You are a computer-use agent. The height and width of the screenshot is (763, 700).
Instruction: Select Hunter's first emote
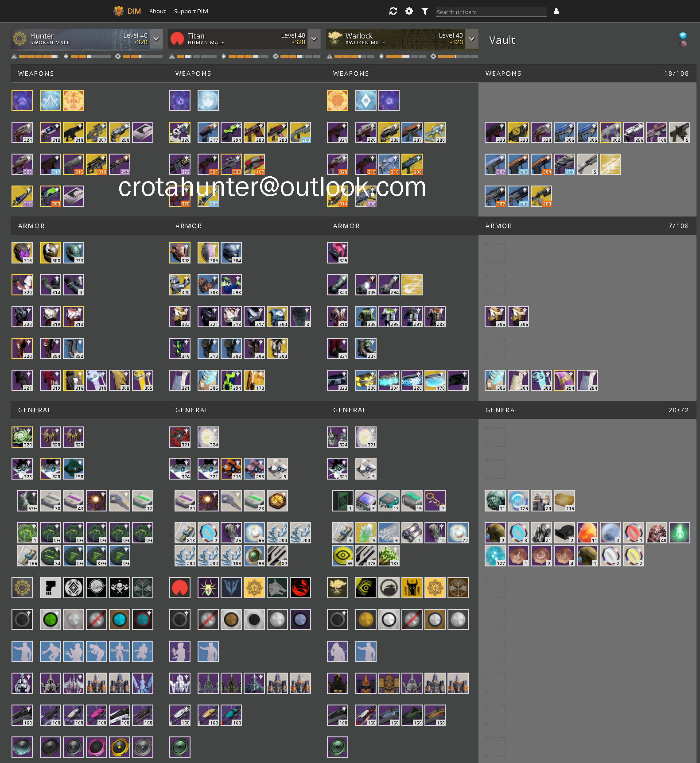tap(22, 651)
